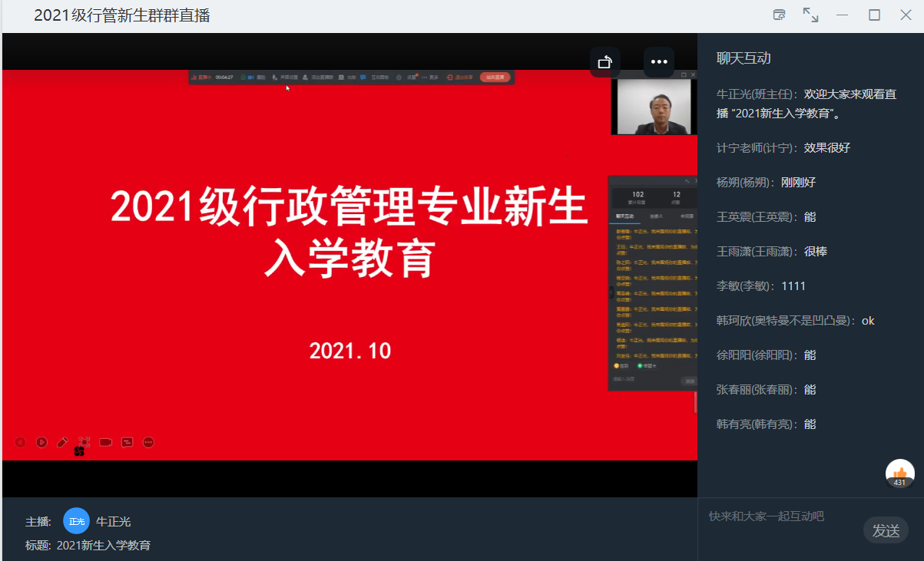Select the pencil annotation tool in slide
Viewport: 924px width, 561px height.
pos(63,442)
